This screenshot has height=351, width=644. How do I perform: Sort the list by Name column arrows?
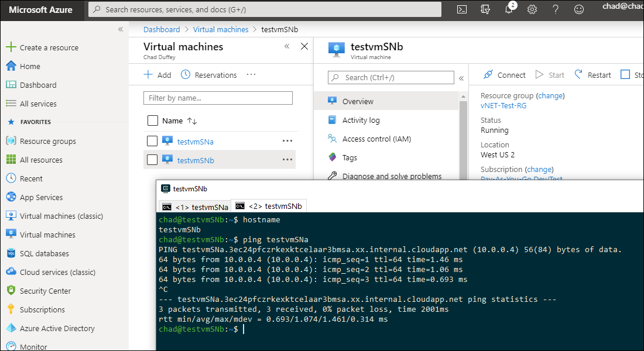pos(192,121)
